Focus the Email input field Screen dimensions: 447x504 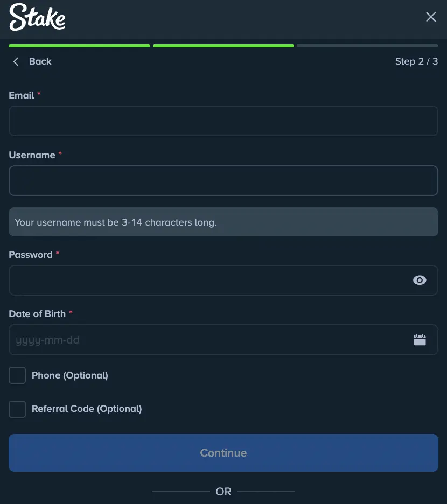(x=223, y=121)
